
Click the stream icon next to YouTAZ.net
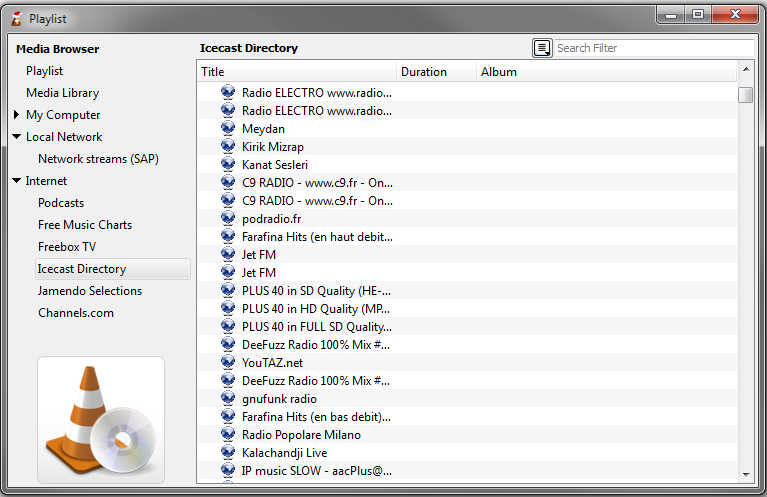(x=228, y=363)
